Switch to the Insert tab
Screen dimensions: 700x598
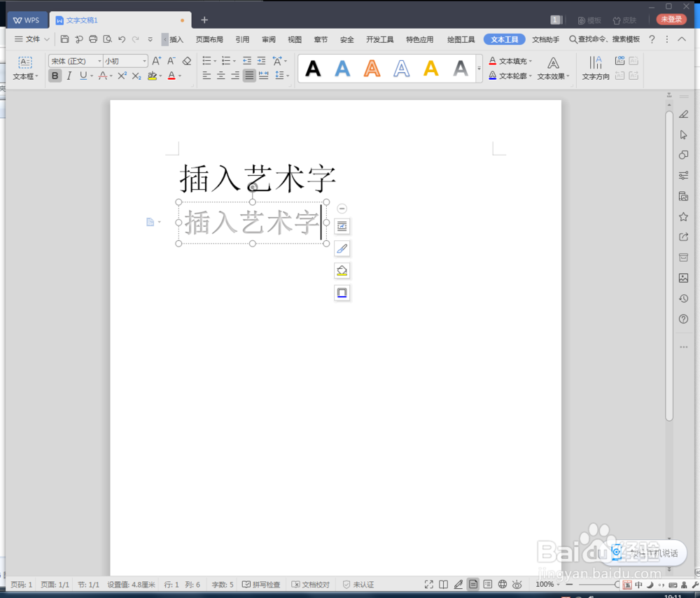176,39
